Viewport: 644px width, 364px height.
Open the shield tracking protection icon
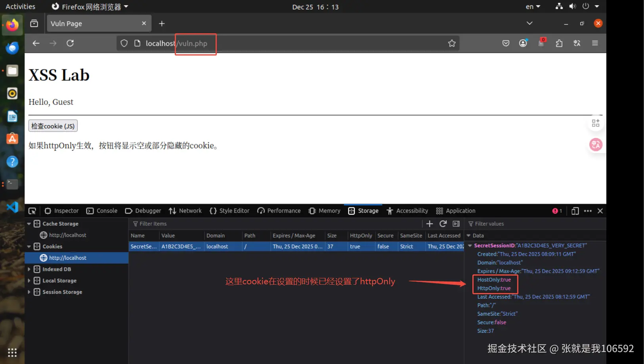point(124,43)
